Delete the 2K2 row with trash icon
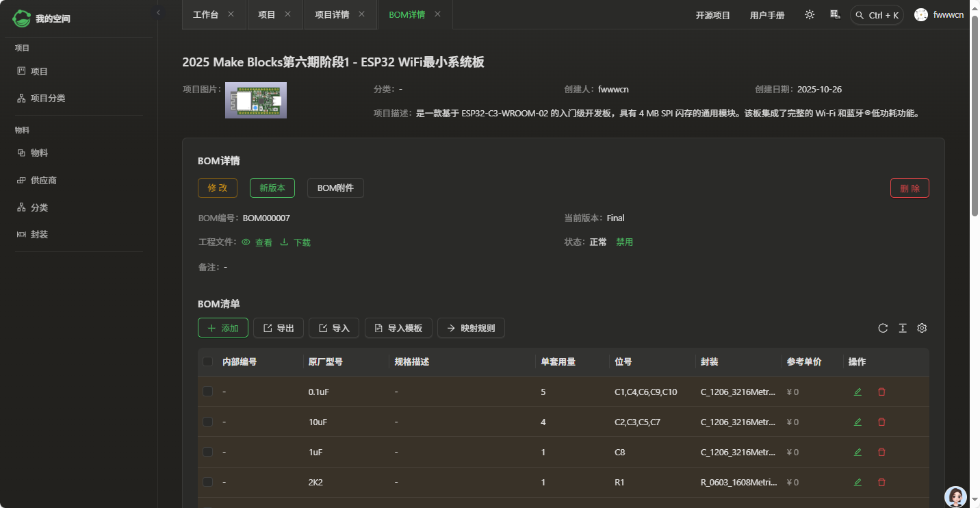Image resolution: width=980 pixels, height=508 pixels. pyautogui.click(x=881, y=482)
